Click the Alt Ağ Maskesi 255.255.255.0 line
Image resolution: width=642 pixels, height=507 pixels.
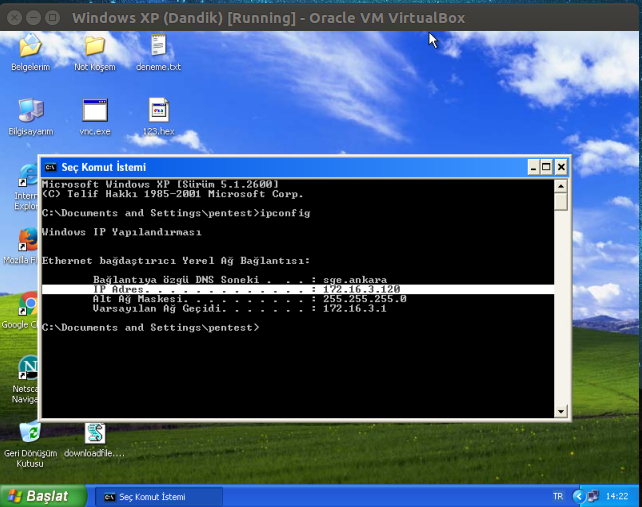point(249,299)
